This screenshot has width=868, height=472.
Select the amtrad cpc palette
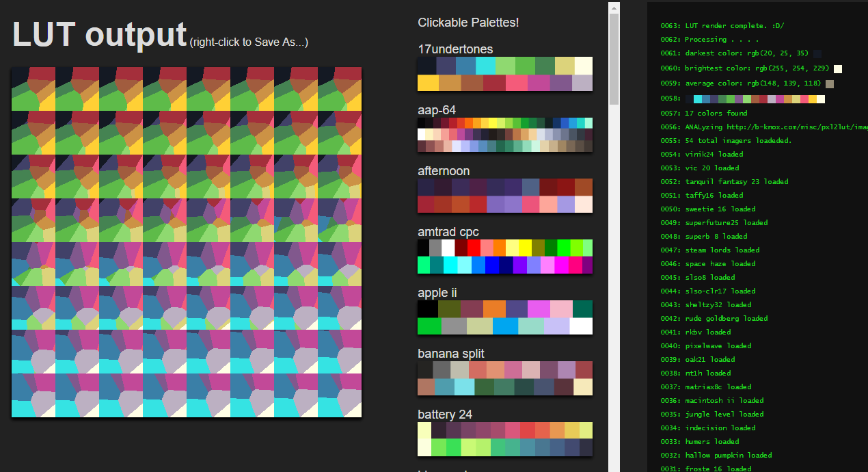click(x=504, y=257)
